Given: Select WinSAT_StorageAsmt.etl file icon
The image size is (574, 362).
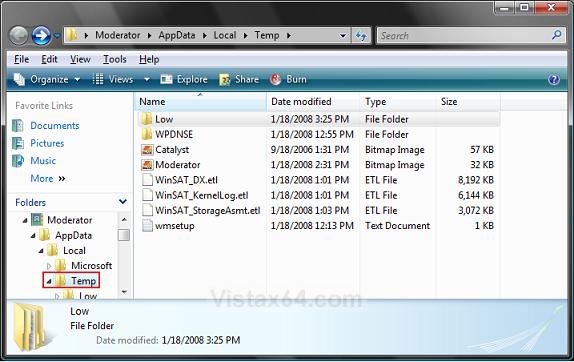Looking at the screenshot, I should pos(147,210).
